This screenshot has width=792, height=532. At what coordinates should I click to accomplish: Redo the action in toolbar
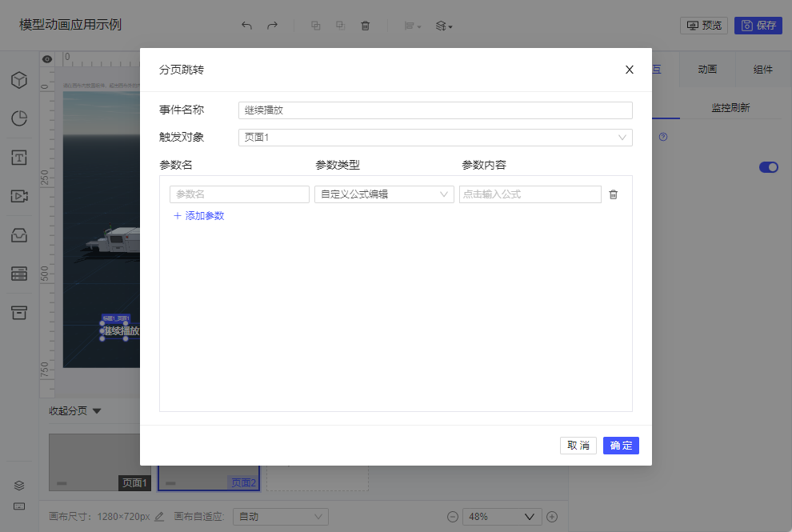[272, 26]
